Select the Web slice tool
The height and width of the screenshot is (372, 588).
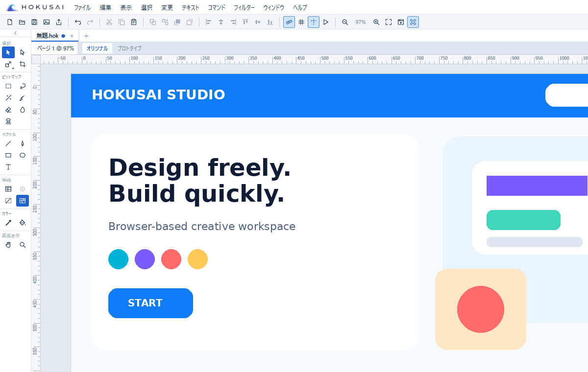tap(8, 201)
